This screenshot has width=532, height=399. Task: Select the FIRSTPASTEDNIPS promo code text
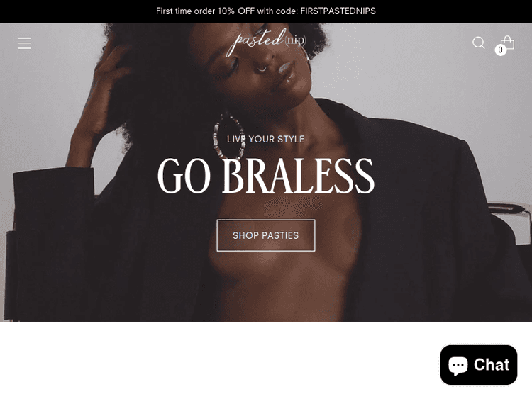point(338,11)
